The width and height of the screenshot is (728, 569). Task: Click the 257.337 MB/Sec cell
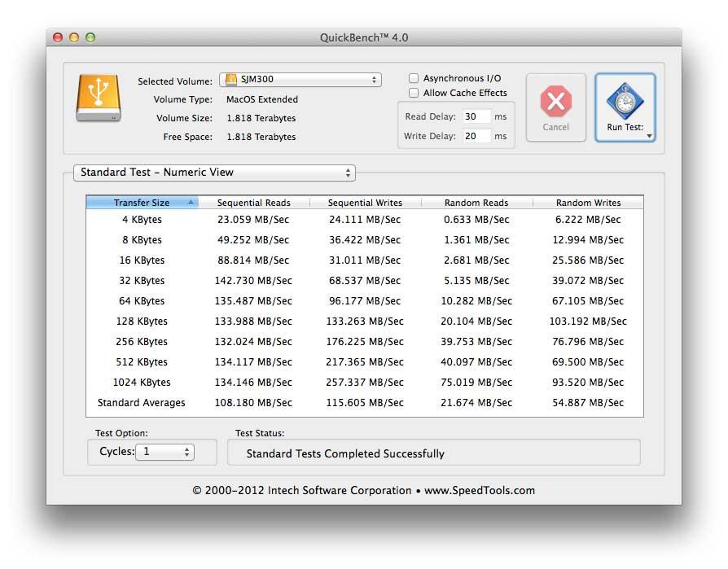coord(365,383)
